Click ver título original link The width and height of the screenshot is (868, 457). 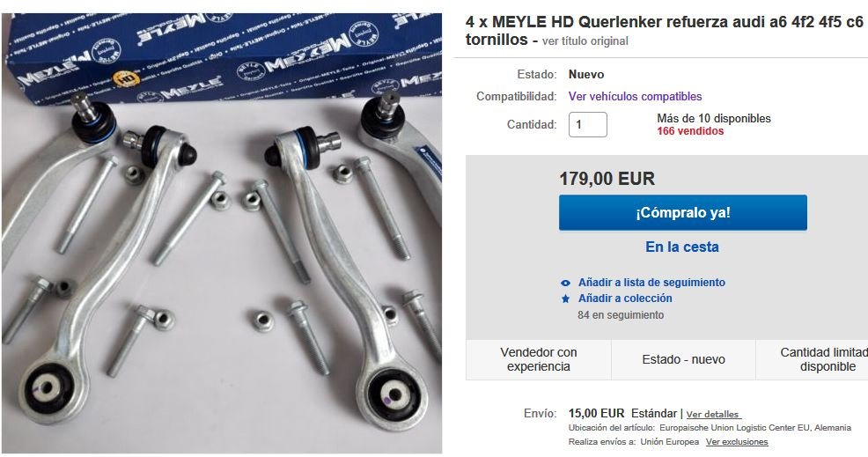click(x=585, y=41)
